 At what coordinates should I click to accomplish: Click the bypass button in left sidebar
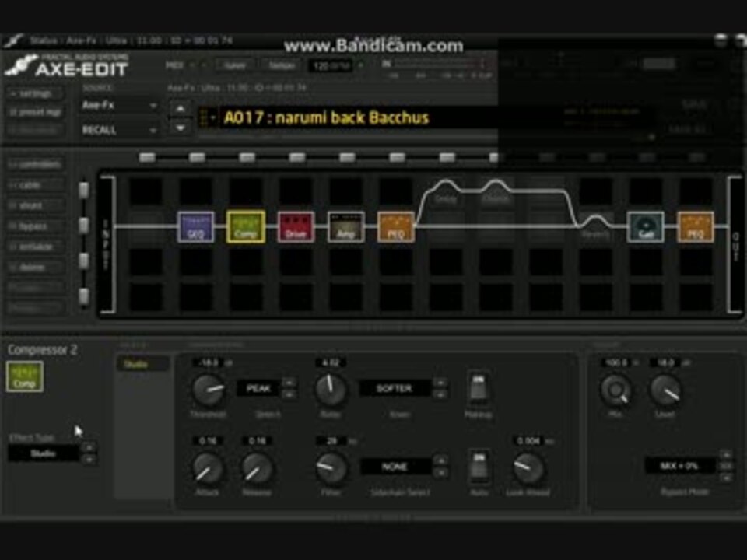(36, 226)
